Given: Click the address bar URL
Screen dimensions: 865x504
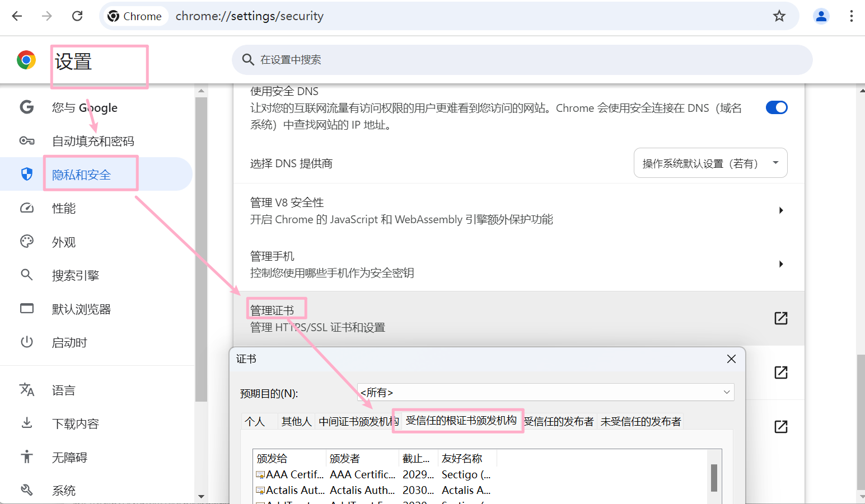Looking at the screenshot, I should [250, 16].
